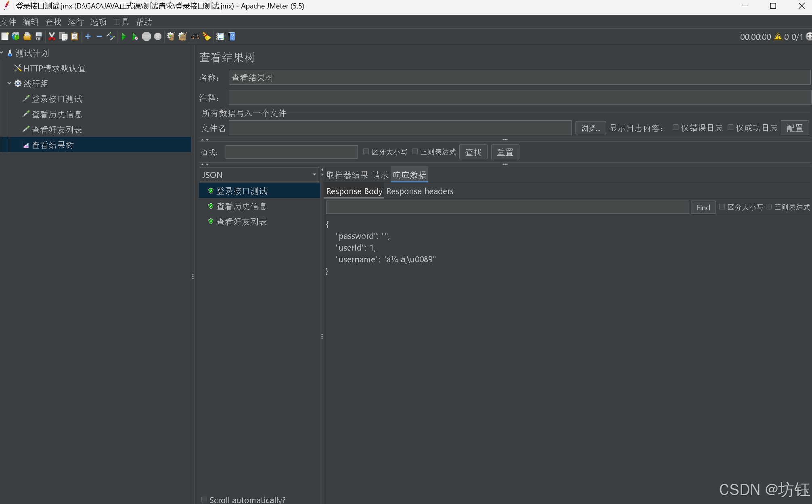Image resolution: width=812 pixels, height=504 pixels.
Task: Click the New test plan icon
Action: (x=5, y=37)
